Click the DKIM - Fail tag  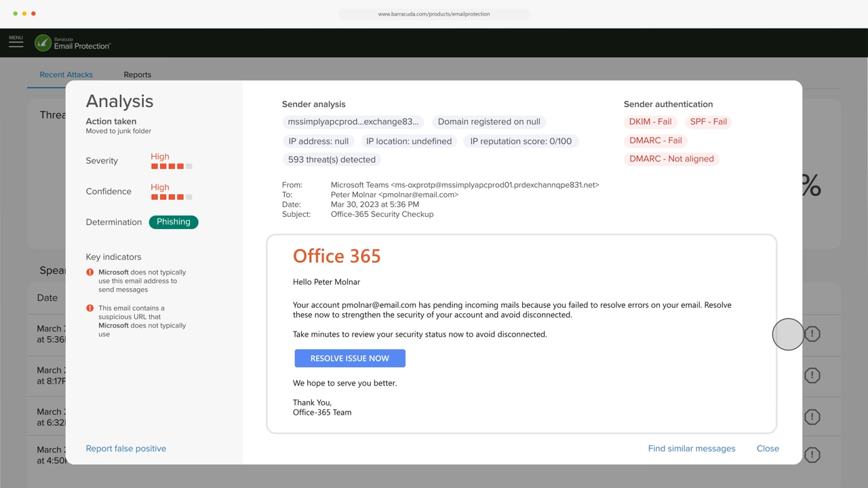(x=650, y=122)
